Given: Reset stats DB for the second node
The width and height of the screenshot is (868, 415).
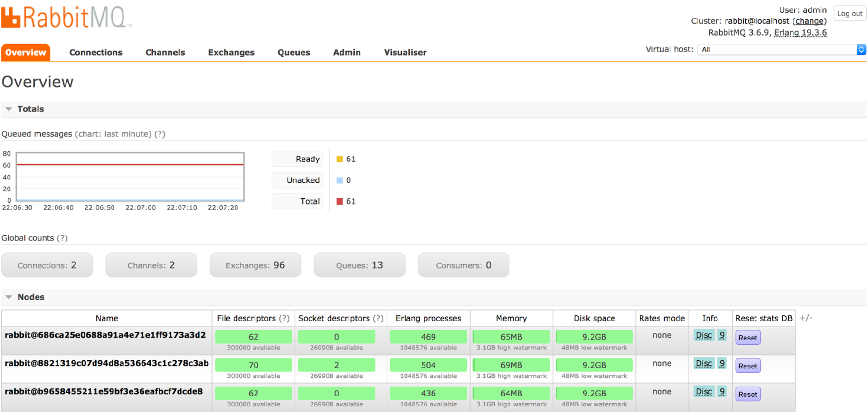Looking at the screenshot, I should 747,366.
